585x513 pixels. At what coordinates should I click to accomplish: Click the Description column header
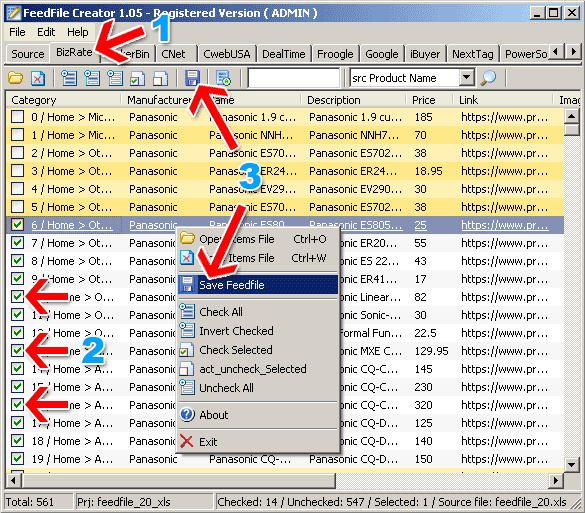(354, 100)
